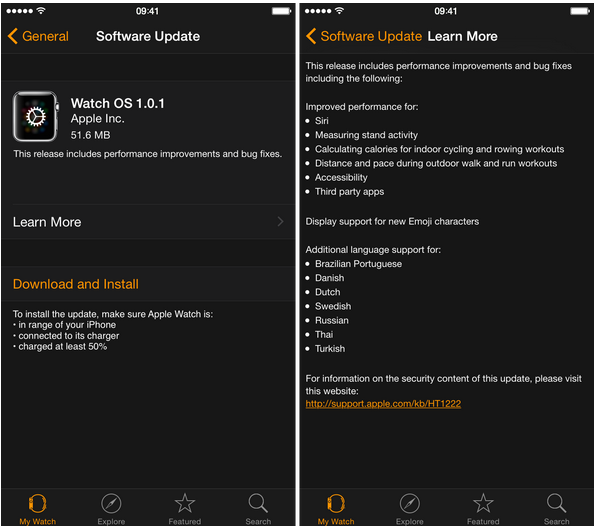Screen dimensions: 594x526
Task: Tap the 51.6 MB size text
Action: pyautogui.click(x=91, y=135)
